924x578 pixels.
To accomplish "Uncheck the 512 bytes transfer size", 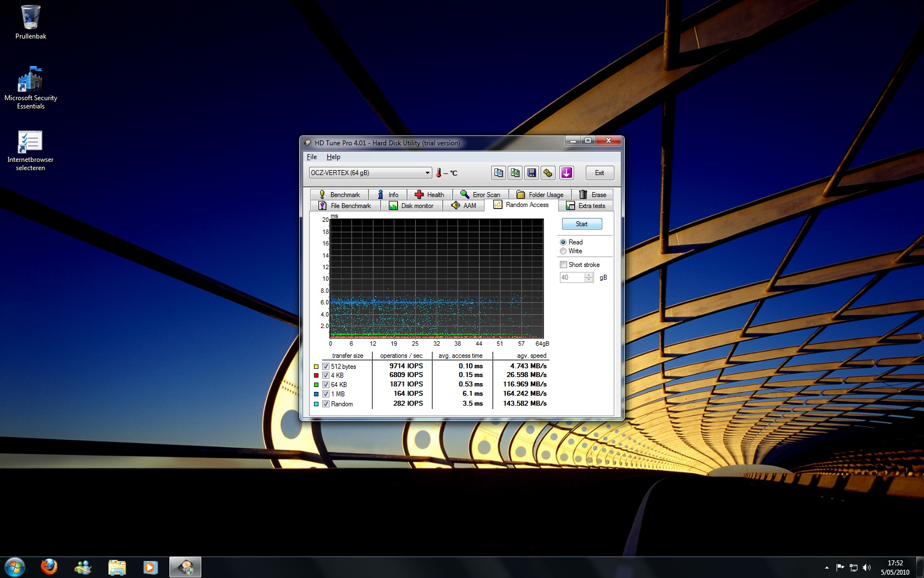I will tap(326, 367).
